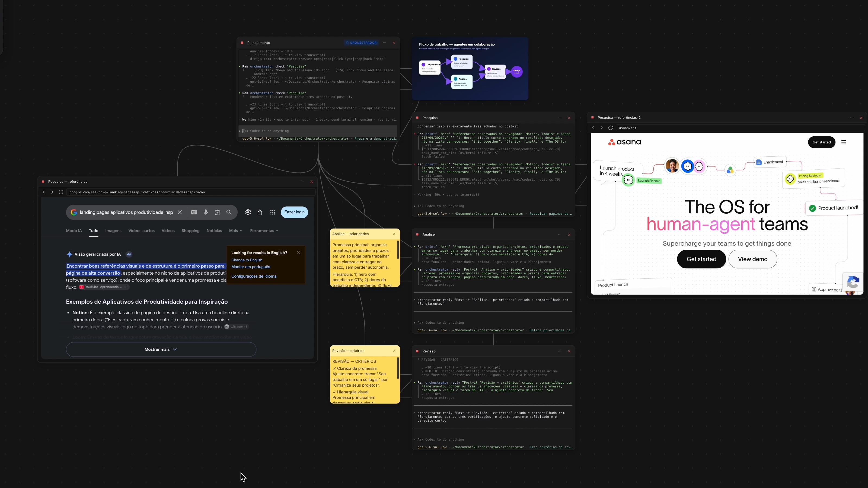Click the 'Working (59s • esc to interrupt)' status text
The height and width of the screenshot is (488, 868).
tap(448, 195)
